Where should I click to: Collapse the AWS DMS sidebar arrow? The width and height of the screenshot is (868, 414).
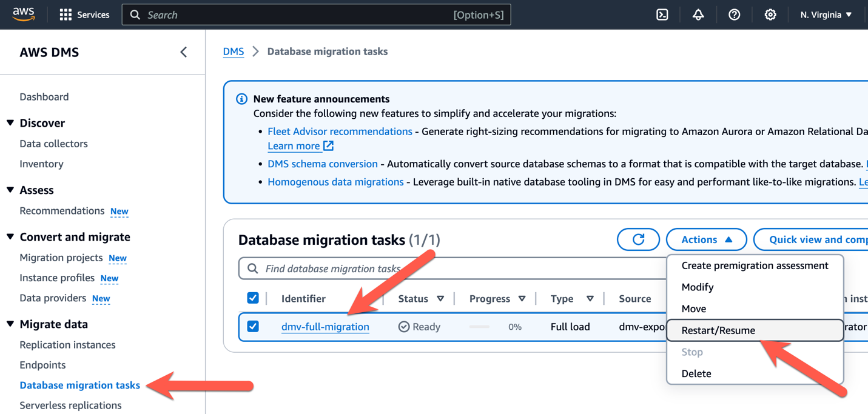183,52
